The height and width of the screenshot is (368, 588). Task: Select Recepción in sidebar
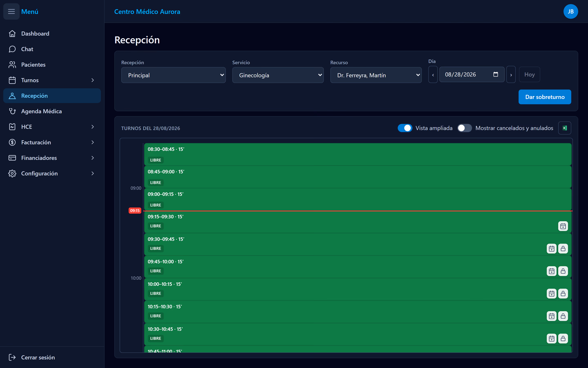(52, 96)
